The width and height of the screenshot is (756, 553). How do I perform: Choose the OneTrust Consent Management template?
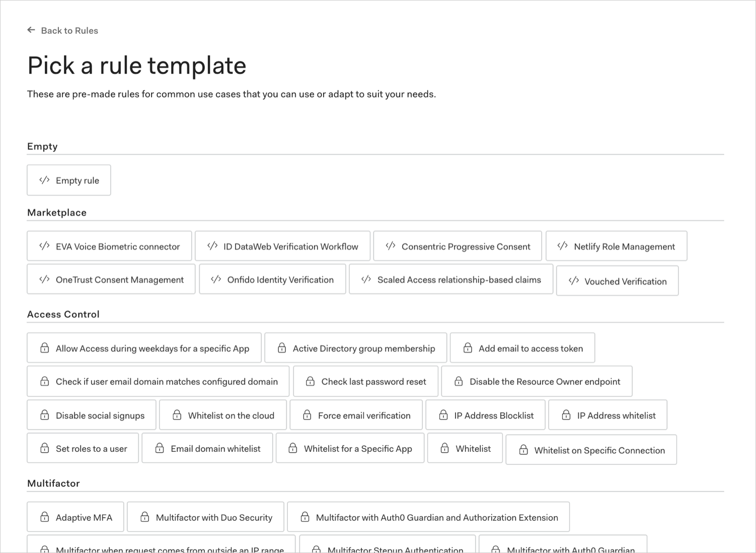pyautogui.click(x=111, y=279)
